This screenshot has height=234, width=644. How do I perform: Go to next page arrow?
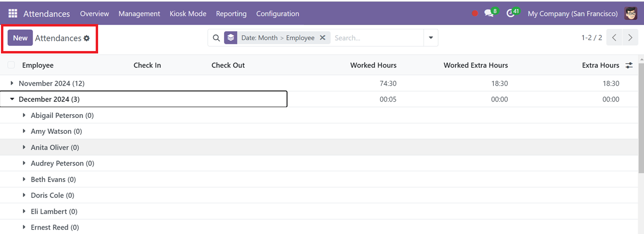(x=630, y=38)
